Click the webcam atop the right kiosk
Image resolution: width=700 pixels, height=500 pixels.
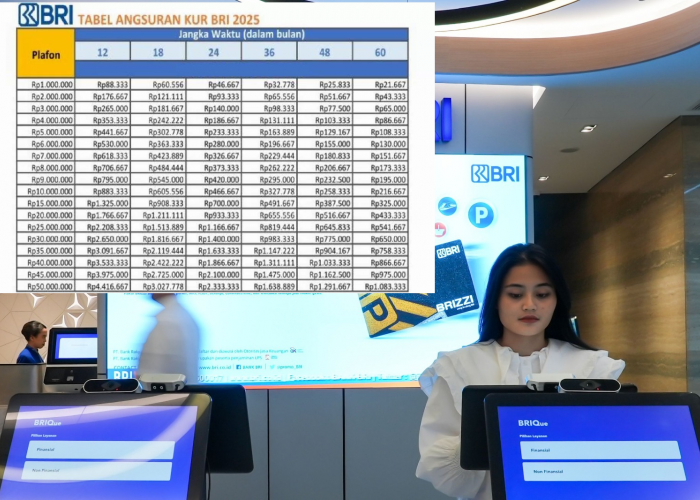[x=589, y=385]
